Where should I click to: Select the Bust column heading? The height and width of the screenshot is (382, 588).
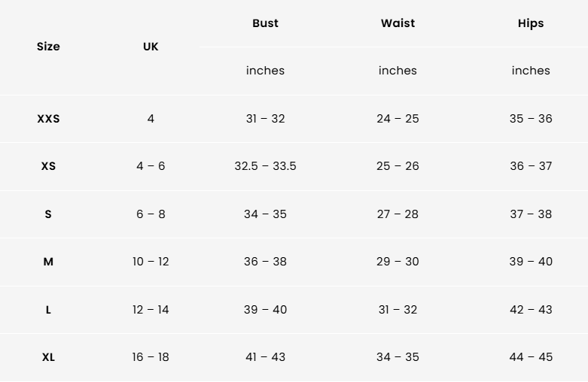point(265,23)
